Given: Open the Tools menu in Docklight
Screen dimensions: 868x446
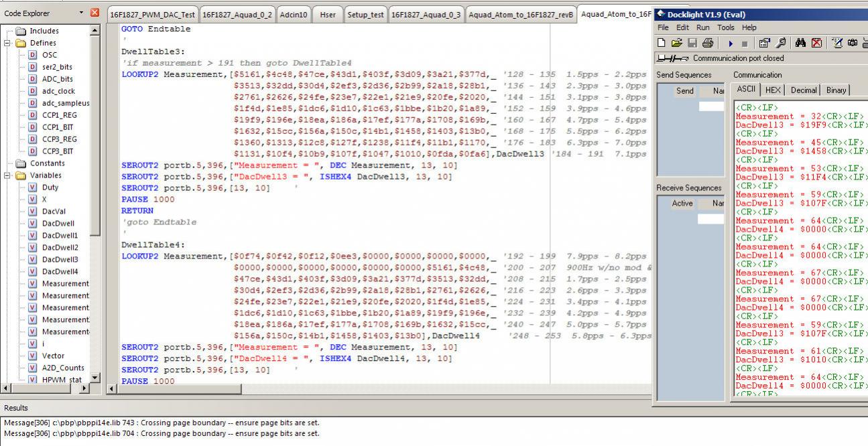Looking at the screenshot, I should point(725,27).
